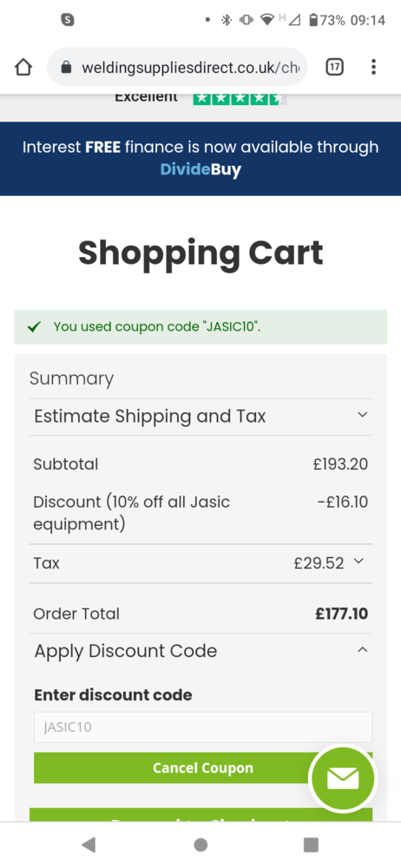
Task: Open the green envelope contact chat bubble
Action: pyautogui.click(x=343, y=779)
